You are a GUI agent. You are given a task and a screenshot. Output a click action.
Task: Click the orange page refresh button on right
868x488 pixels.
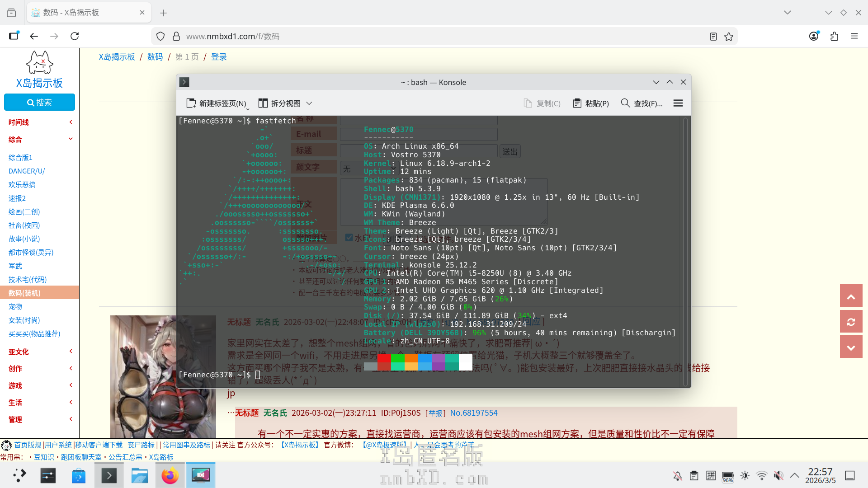coord(851,322)
